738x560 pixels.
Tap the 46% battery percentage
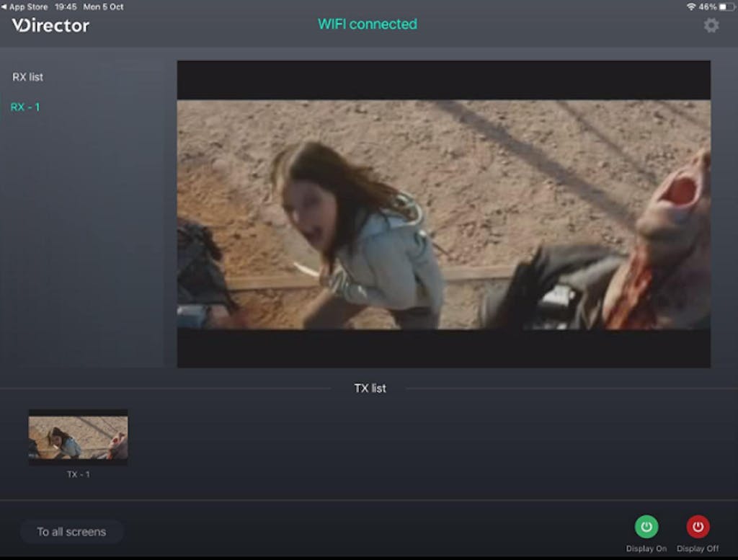click(708, 6)
